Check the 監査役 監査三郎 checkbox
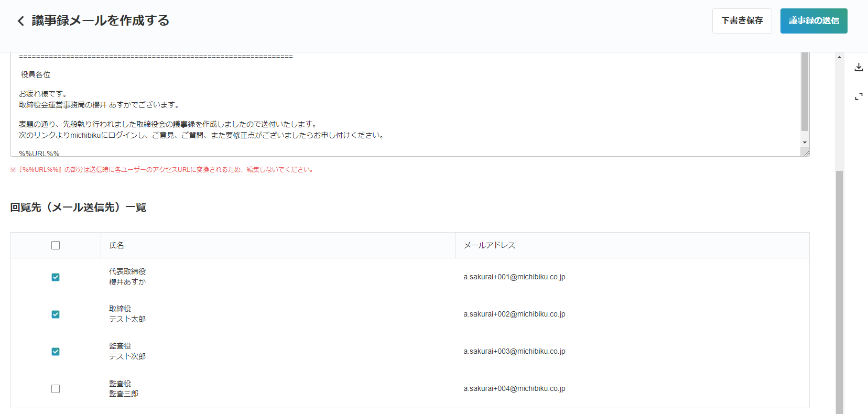The width and height of the screenshot is (868, 414). 56,389
